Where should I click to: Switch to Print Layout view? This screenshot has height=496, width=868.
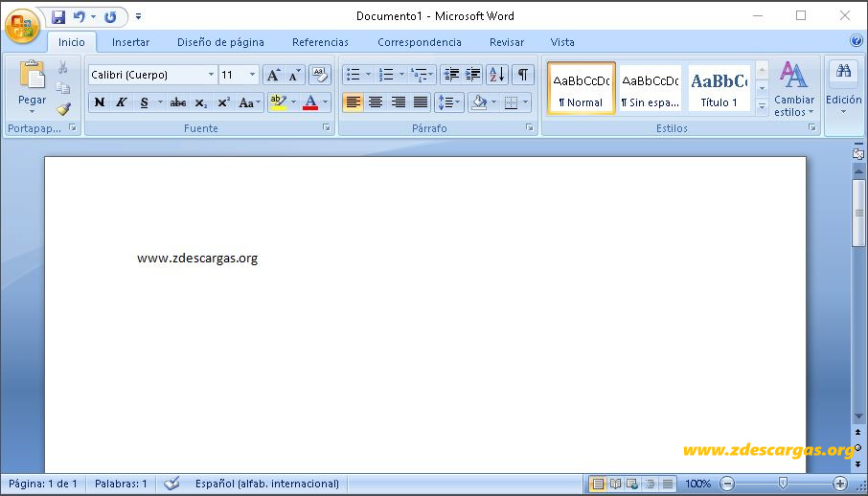point(597,484)
